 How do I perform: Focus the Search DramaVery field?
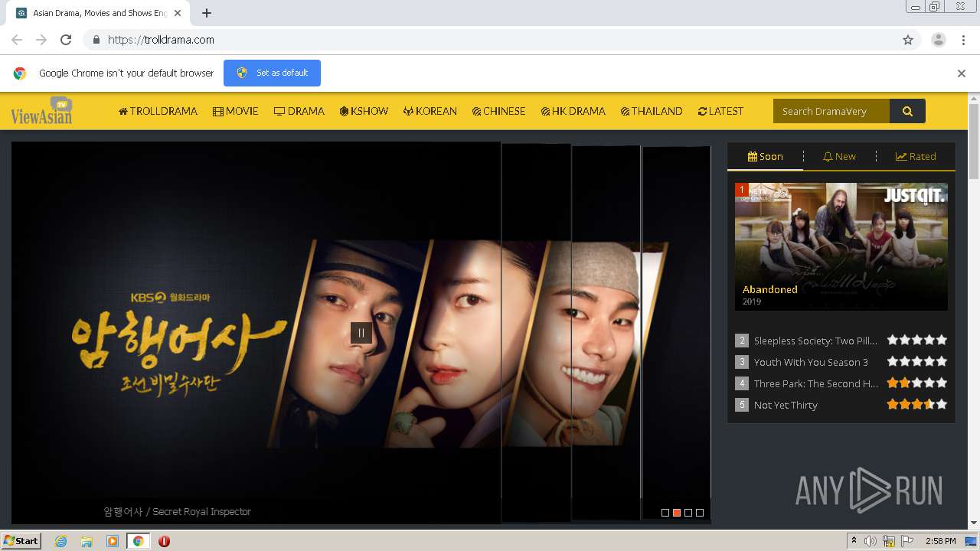click(x=831, y=111)
